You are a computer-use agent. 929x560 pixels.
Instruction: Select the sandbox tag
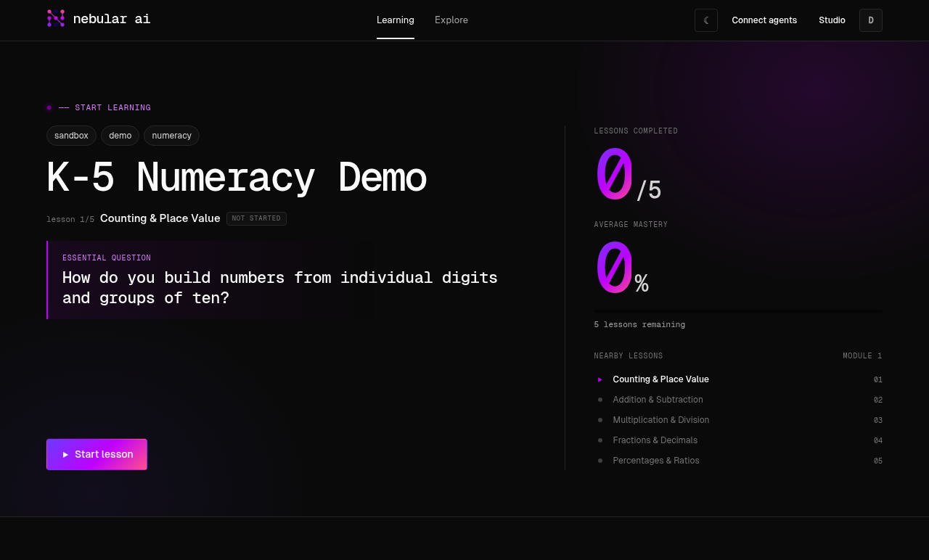(x=71, y=136)
